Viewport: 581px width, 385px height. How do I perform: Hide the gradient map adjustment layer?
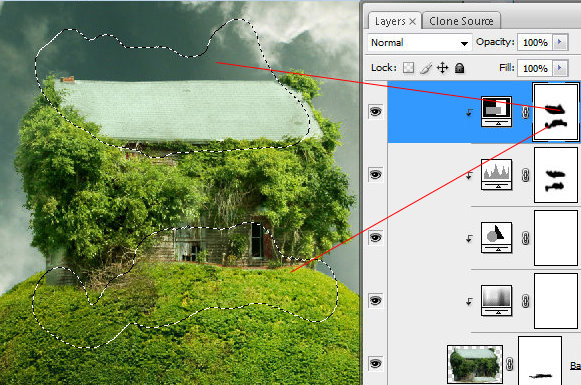(x=375, y=300)
